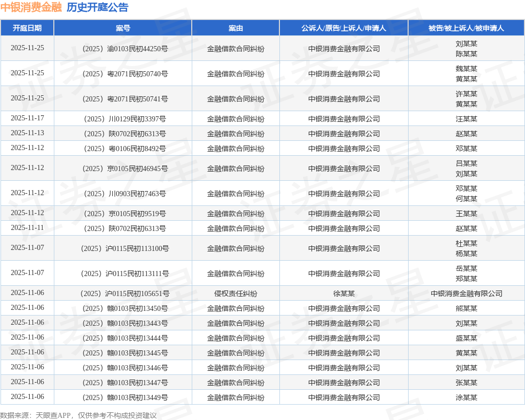This screenshot has height=420, width=525.
Task: Select case number 粤2071民初50740号
Action: (x=125, y=74)
